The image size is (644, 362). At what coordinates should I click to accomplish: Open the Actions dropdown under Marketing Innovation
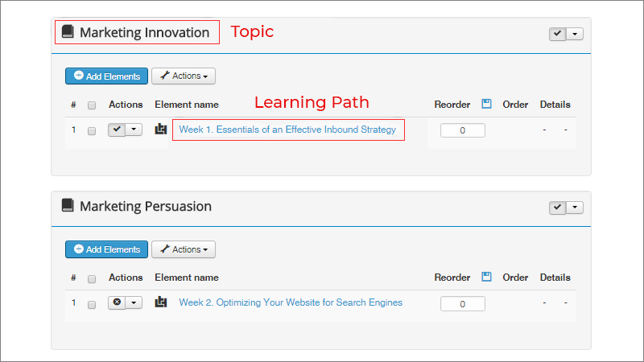[184, 76]
